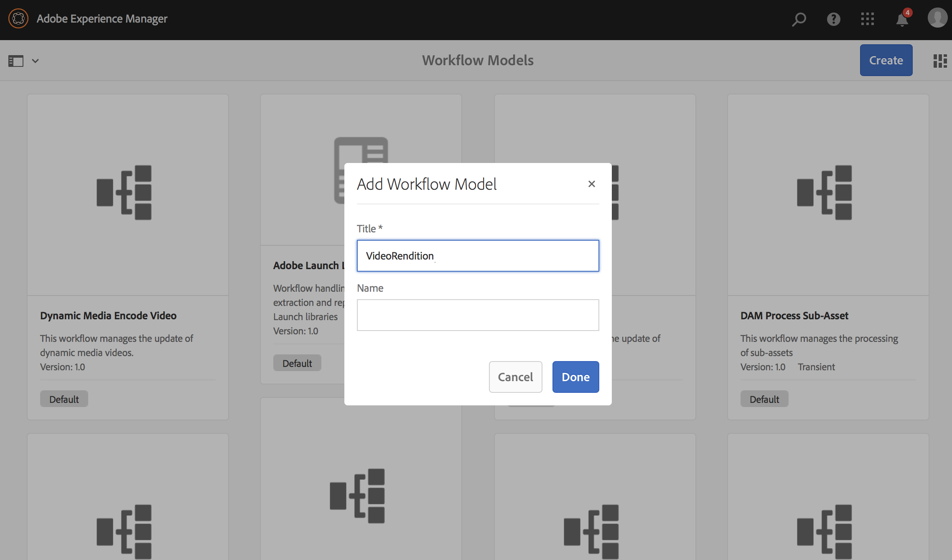Click the Adobe Experience Manager logo icon
Screen dimensions: 952x560
18,19
